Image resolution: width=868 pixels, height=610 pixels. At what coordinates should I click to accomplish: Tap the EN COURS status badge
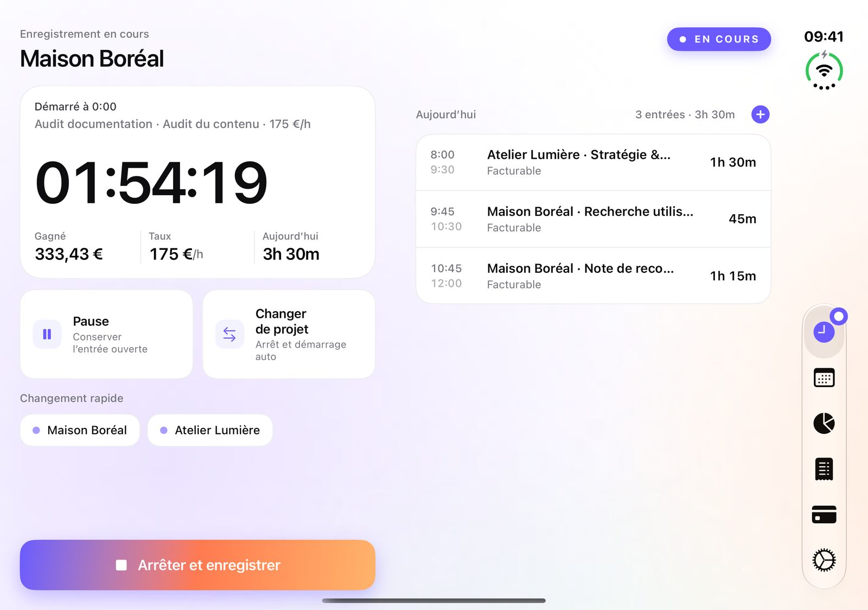[x=719, y=39]
